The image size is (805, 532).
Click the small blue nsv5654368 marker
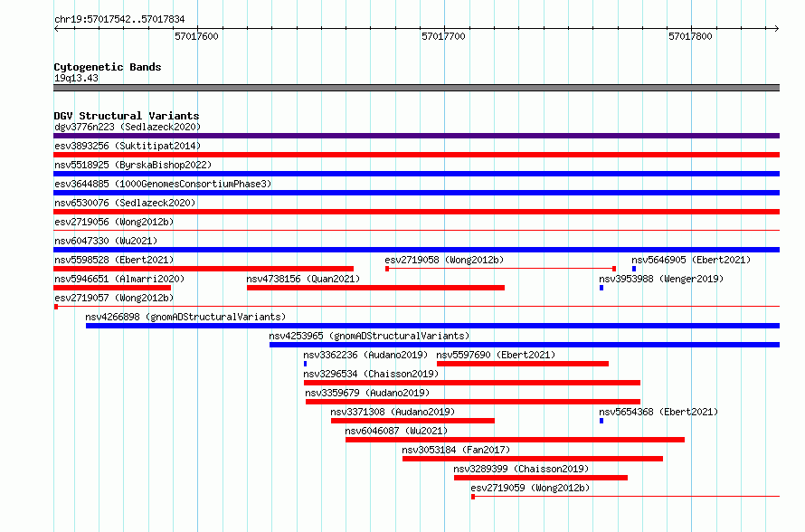601,421
